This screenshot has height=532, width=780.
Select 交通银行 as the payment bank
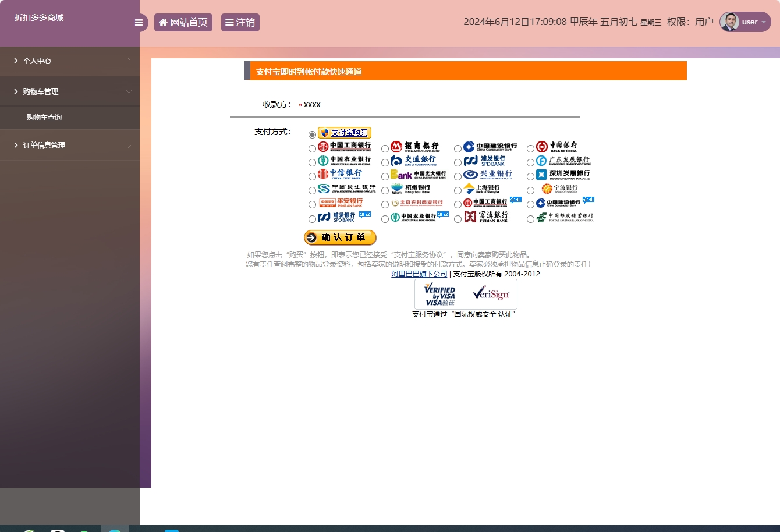click(x=385, y=162)
